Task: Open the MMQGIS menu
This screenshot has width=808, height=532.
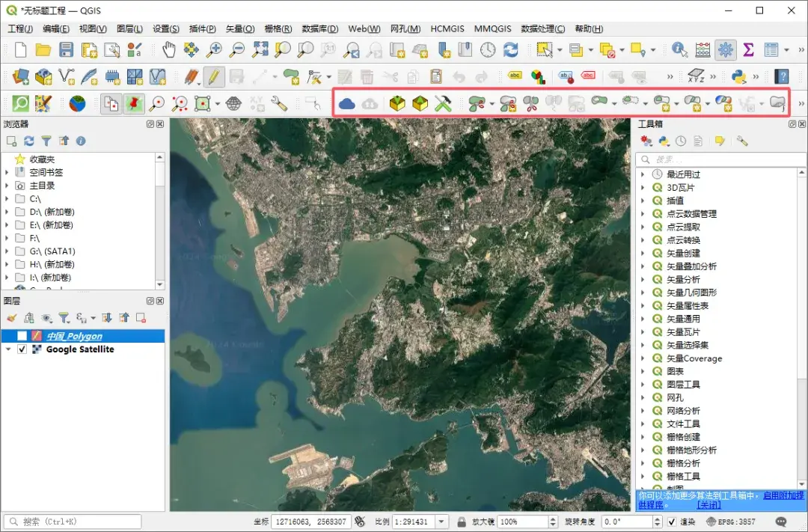Action: (x=492, y=28)
